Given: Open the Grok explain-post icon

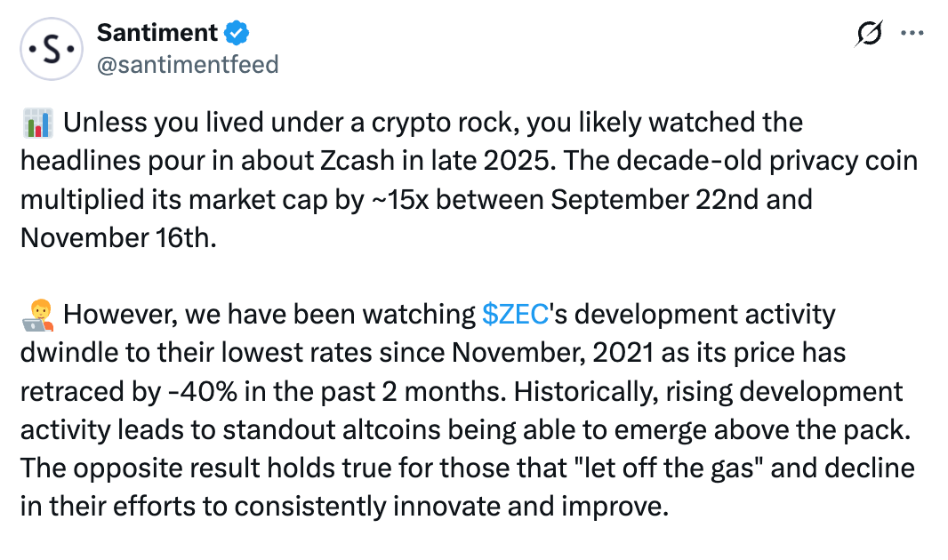Looking at the screenshot, I should [870, 34].
